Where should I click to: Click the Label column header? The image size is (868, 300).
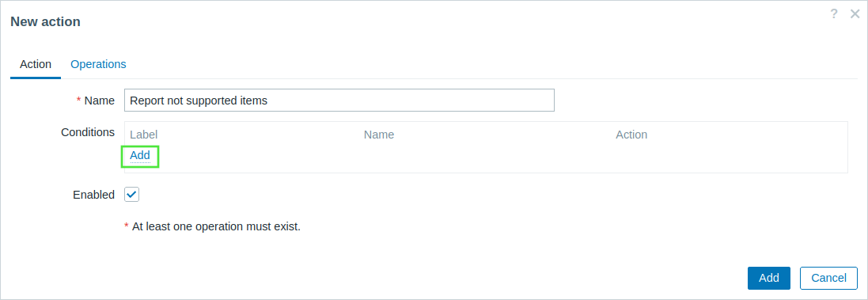coord(143,135)
